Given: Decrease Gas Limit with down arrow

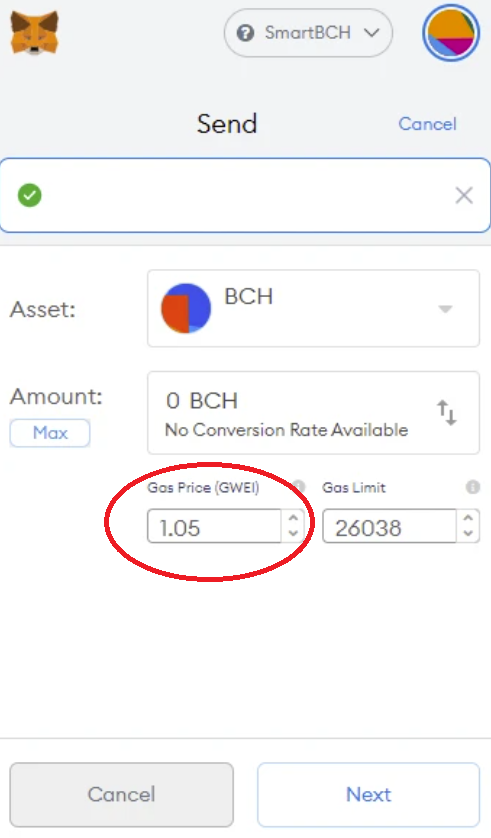Looking at the screenshot, I should click(468, 533).
